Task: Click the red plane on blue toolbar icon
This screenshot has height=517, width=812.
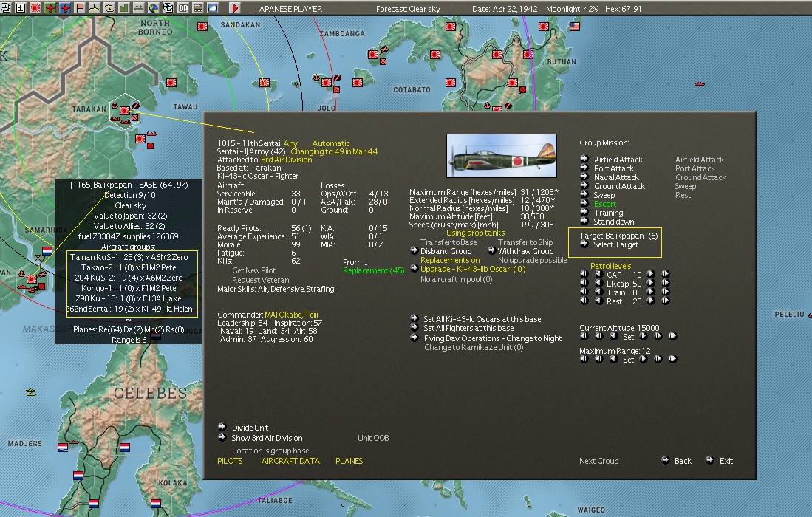Action: pyautogui.click(x=65, y=8)
